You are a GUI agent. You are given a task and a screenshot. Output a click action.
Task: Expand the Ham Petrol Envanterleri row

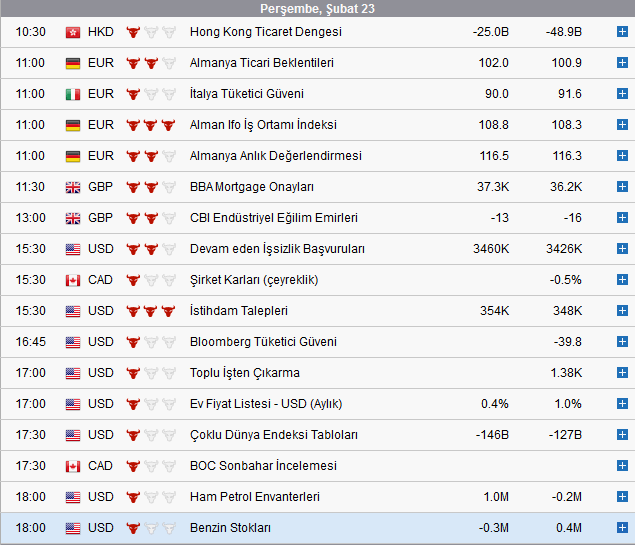(622, 497)
